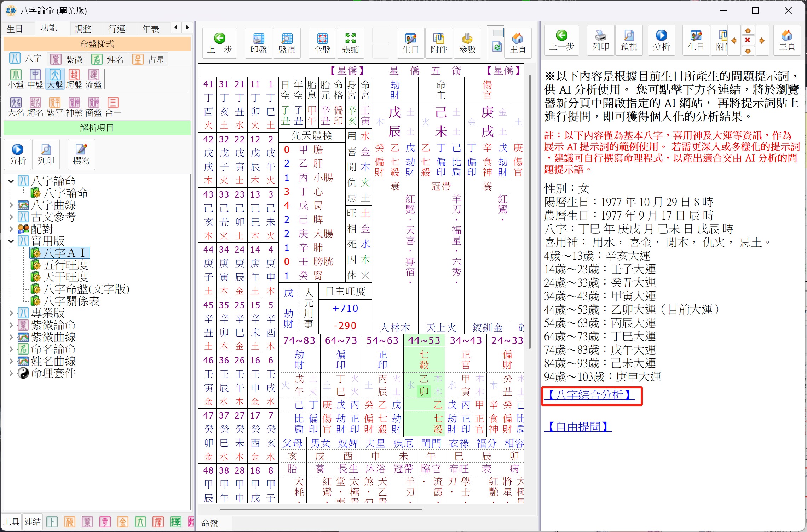Select 五行旺度 in the tree

click(65, 265)
